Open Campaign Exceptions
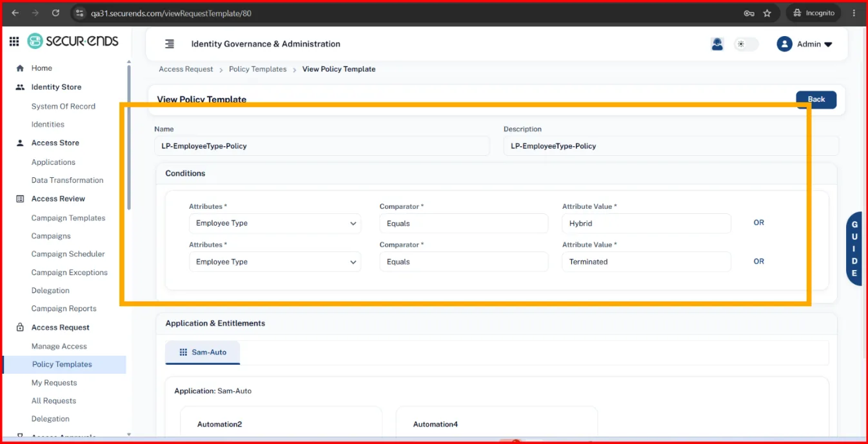Viewport: 868px width, 444px height. (70, 273)
